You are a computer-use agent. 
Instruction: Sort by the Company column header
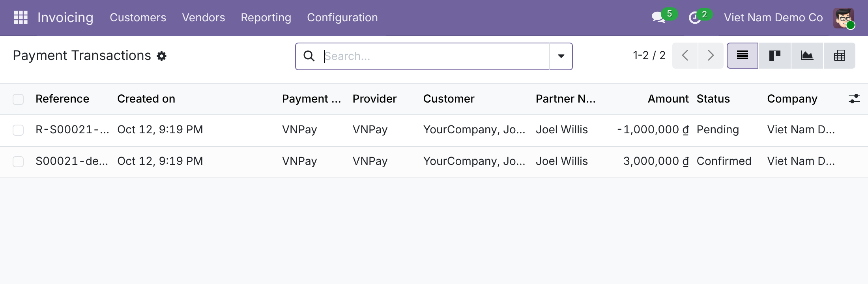click(792, 99)
